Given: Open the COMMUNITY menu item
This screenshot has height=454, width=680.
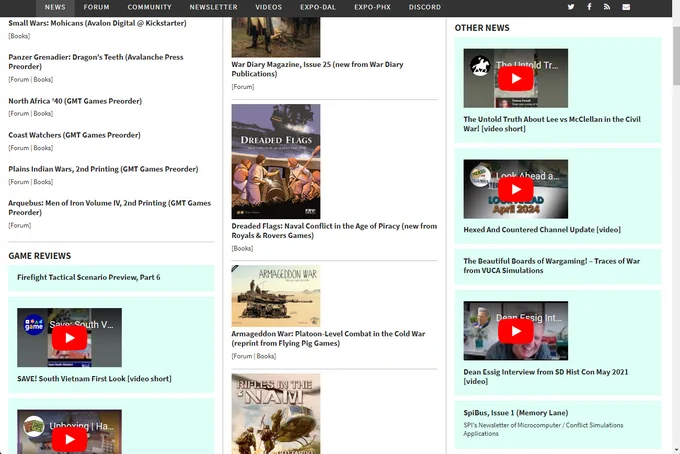Looking at the screenshot, I should coord(149,7).
